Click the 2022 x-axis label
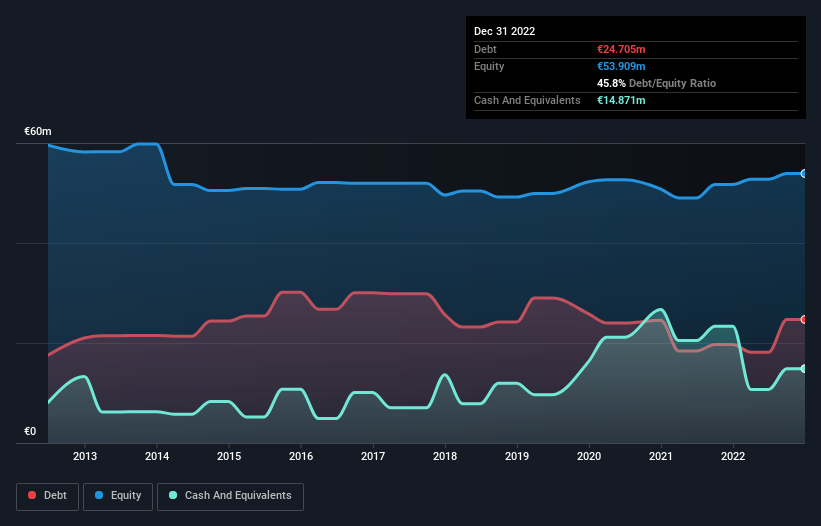 coord(733,456)
